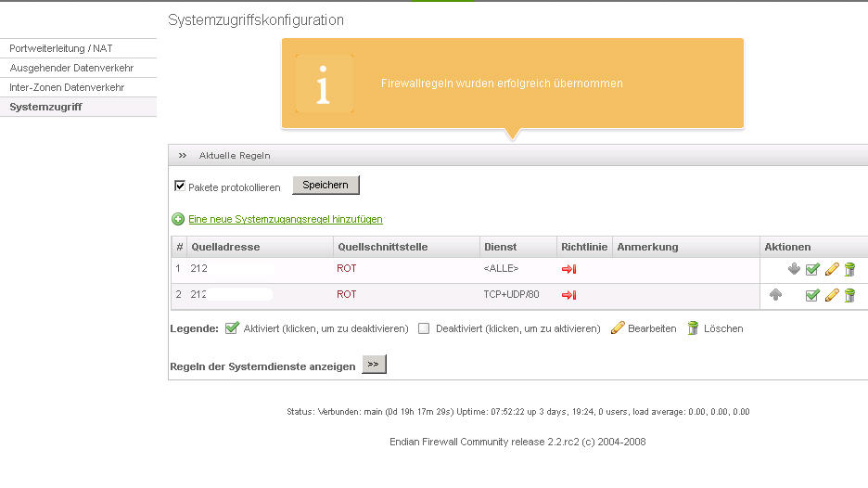Move rule 1 down with arrow icon
The height and width of the screenshot is (488, 868).
tap(794, 269)
